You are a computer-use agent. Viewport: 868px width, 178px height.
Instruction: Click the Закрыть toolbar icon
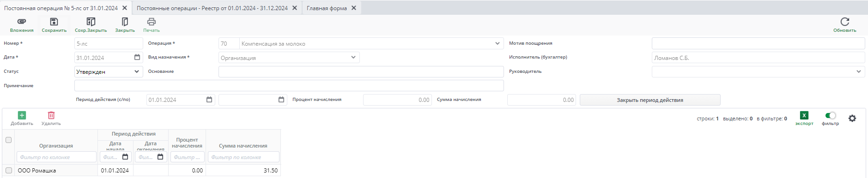click(x=125, y=22)
